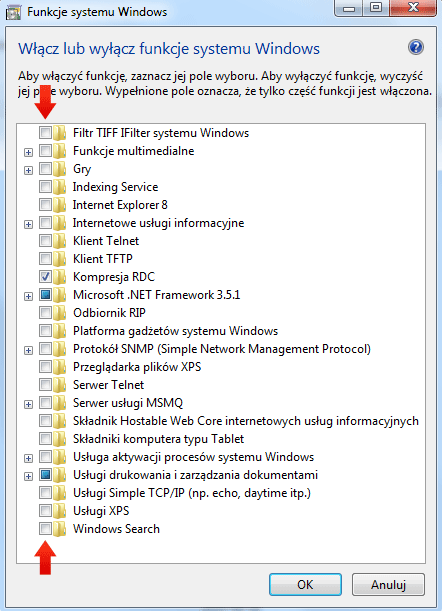Click the Funkcje systemu Windows title bar icon

tap(13, 12)
